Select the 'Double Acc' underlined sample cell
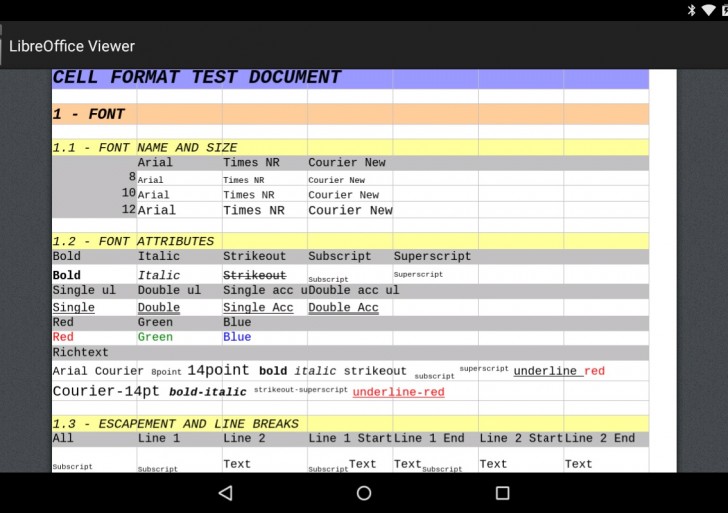Image resolution: width=728 pixels, height=513 pixels. (343, 308)
